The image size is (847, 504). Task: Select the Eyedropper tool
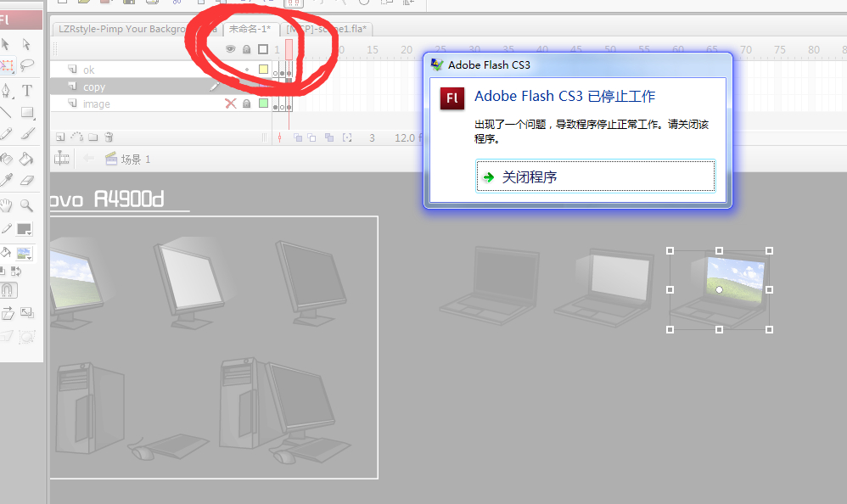[6, 181]
